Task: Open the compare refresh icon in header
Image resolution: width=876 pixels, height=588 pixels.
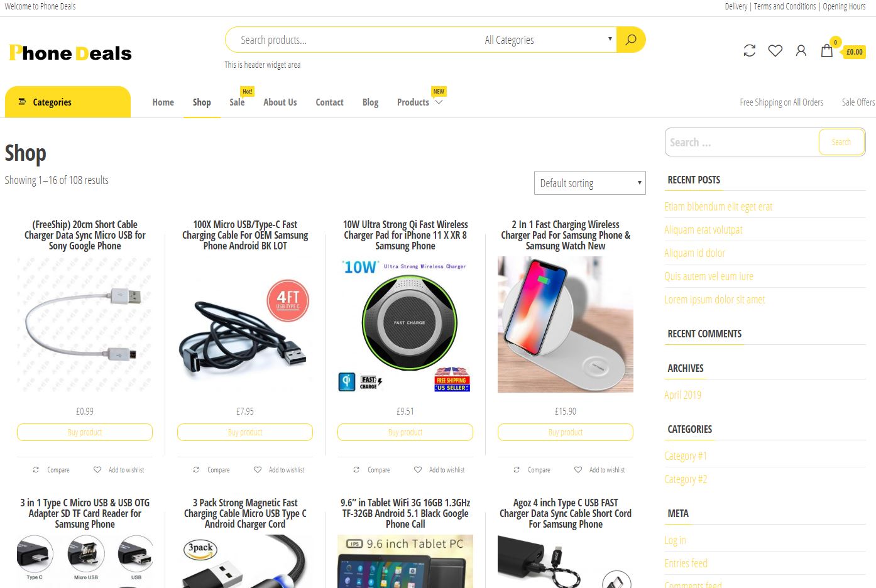Action: 749,51
